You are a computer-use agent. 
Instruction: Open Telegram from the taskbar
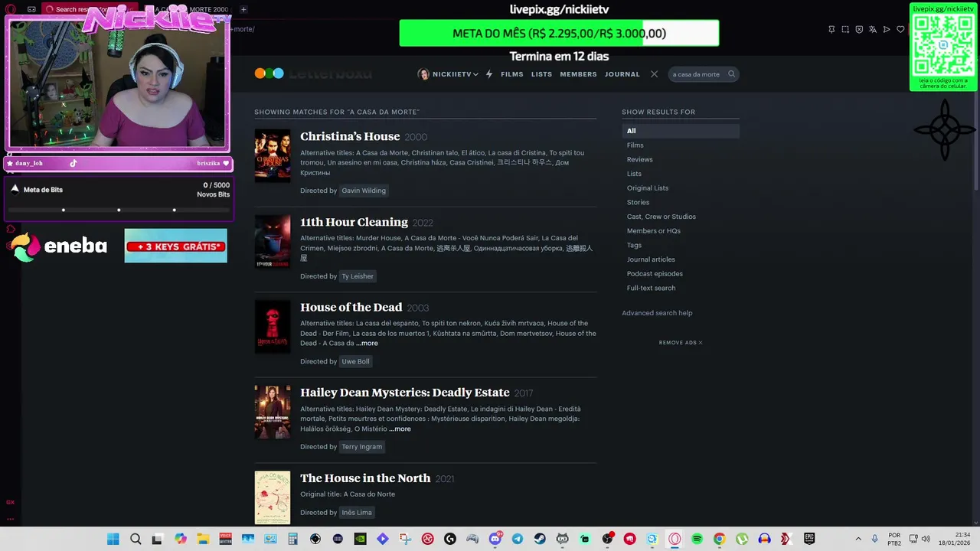518,539
